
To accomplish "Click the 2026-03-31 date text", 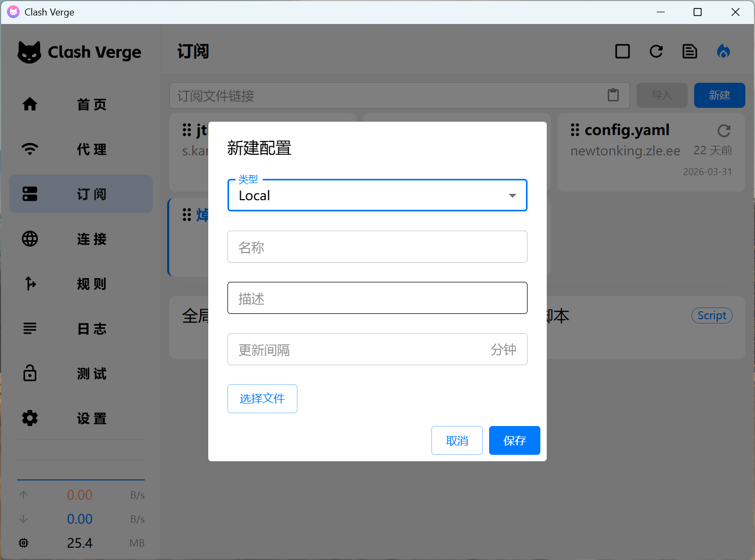I will click(707, 172).
